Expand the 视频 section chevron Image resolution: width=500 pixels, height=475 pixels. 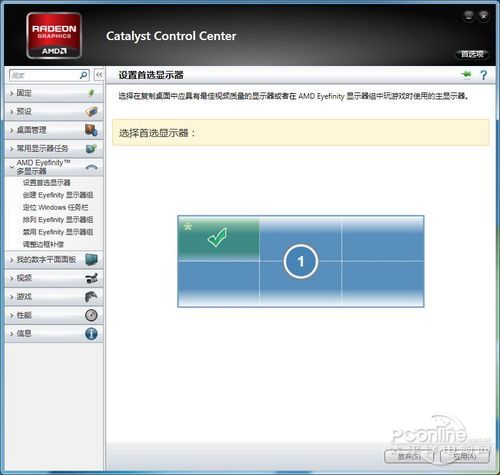point(12,278)
